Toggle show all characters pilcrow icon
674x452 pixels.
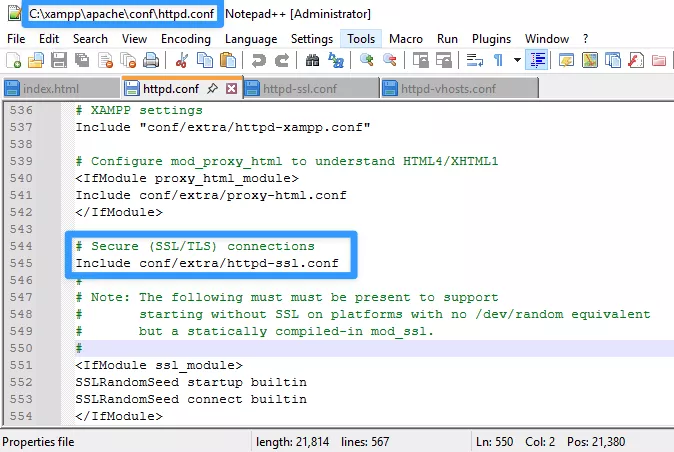point(498,60)
